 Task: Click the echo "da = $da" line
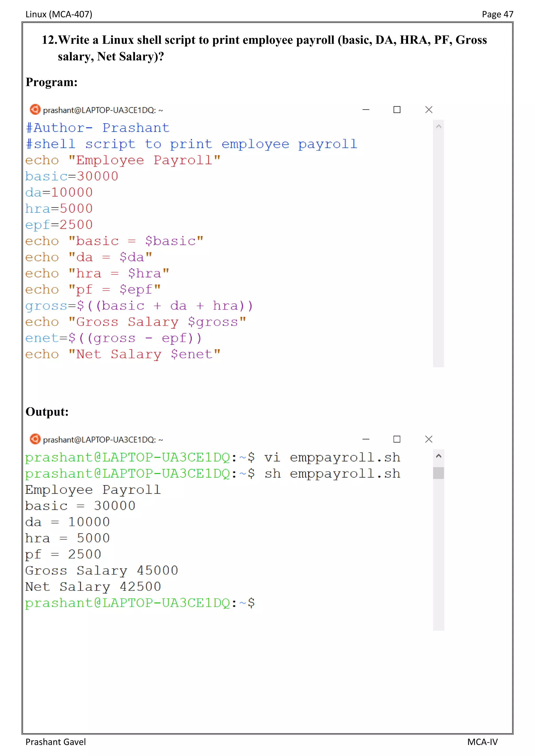pos(89,257)
